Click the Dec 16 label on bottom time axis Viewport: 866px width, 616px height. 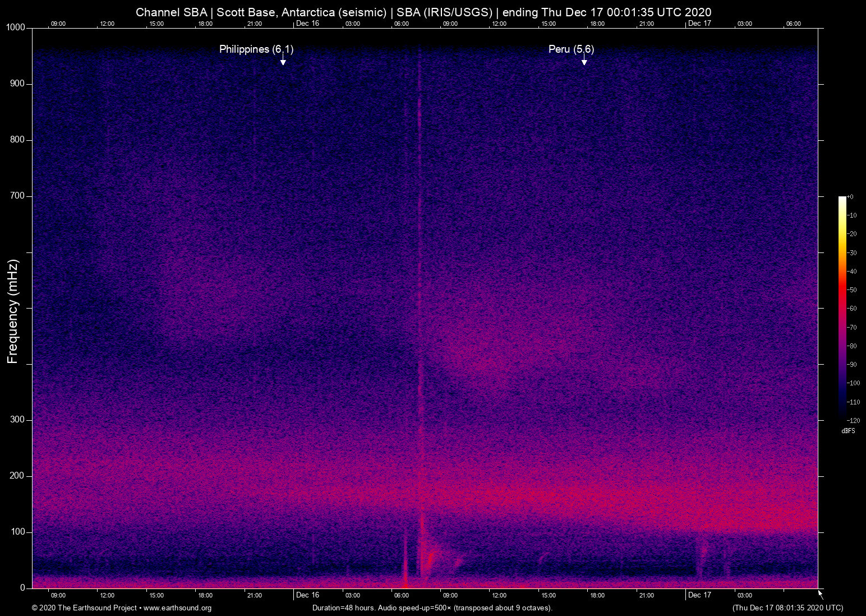pos(307,595)
